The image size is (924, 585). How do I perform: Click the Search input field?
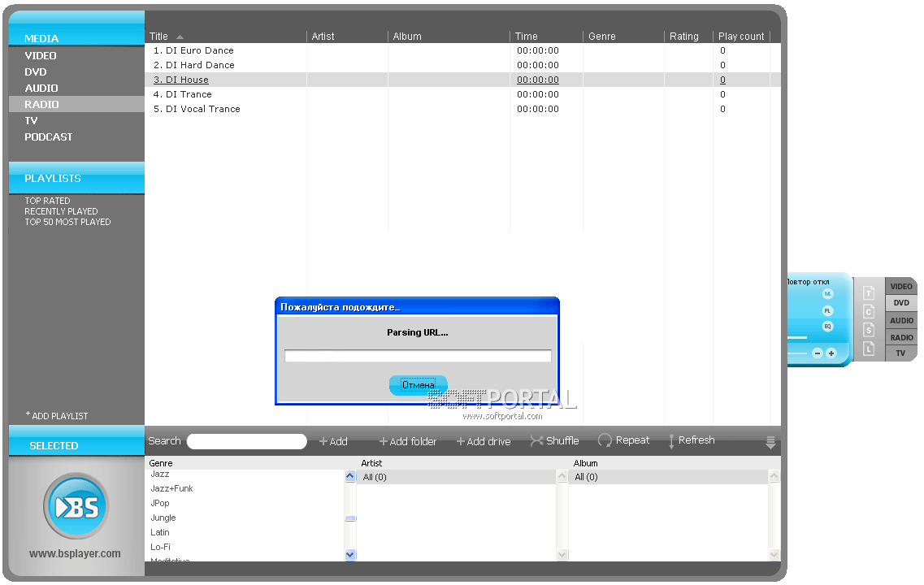247,441
